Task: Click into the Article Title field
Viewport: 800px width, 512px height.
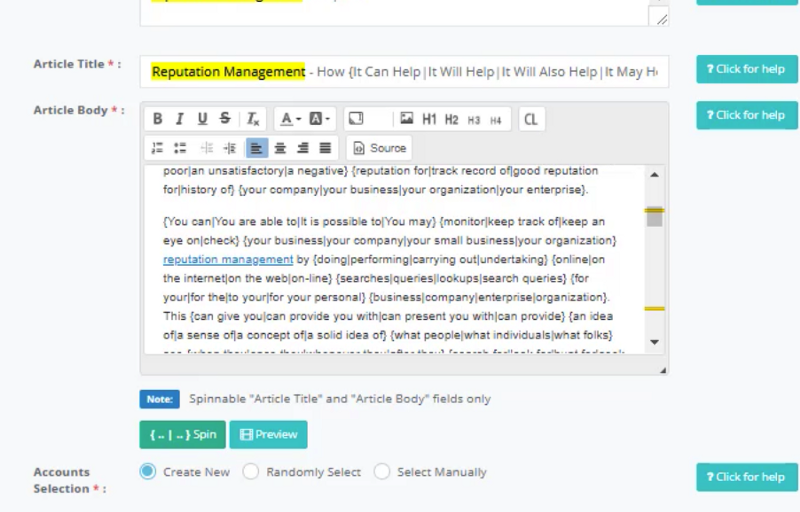Action: click(x=404, y=71)
